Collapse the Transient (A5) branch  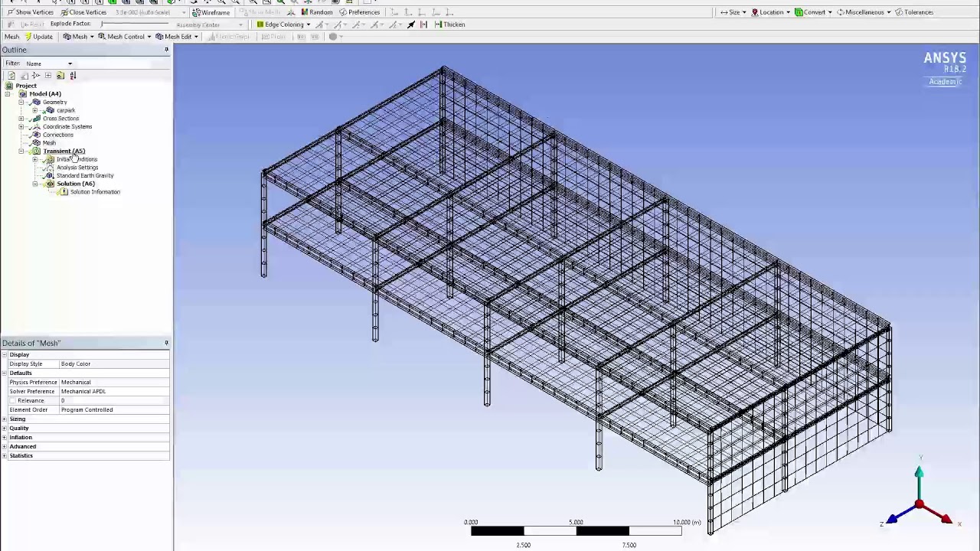[x=21, y=152]
